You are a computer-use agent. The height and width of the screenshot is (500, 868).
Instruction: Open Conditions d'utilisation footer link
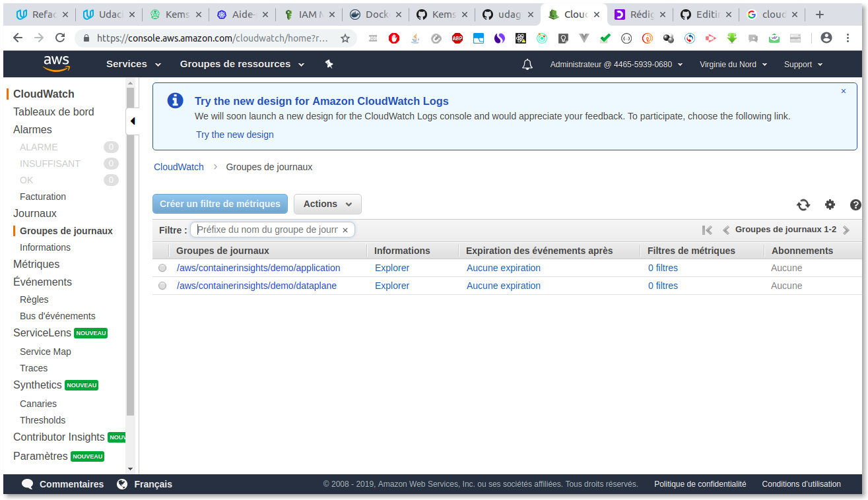click(x=801, y=484)
